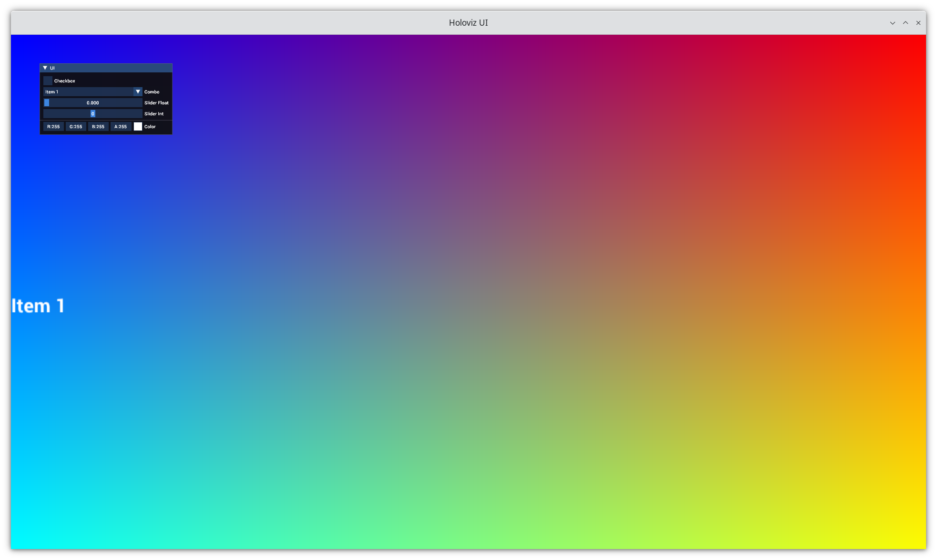Screen dimensions: 937x560
Task: Click the Holoviz UI window title
Action: click(x=468, y=23)
